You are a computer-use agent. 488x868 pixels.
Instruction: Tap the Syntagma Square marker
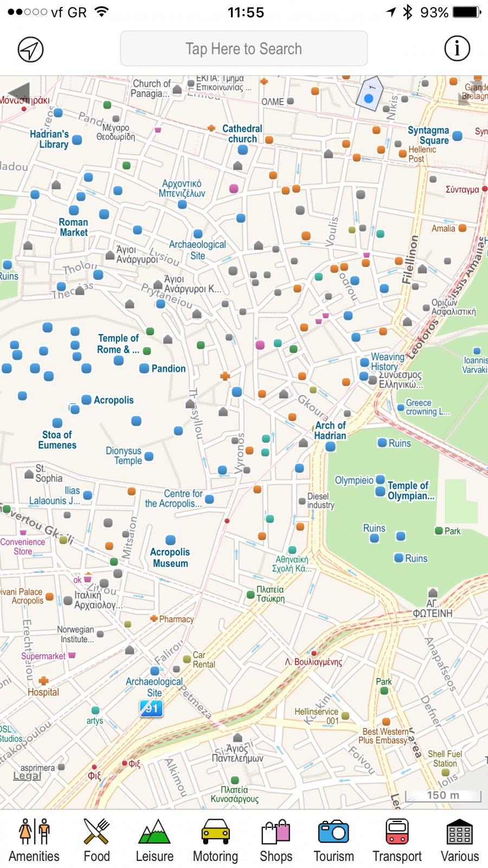click(x=457, y=136)
